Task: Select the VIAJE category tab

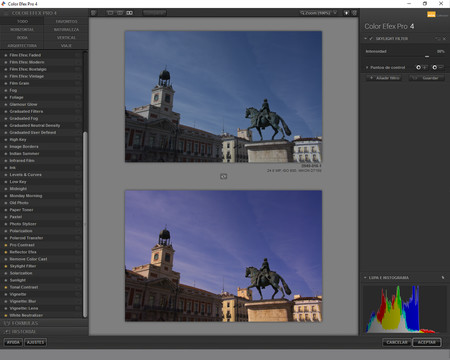Action: pos(66,46)
